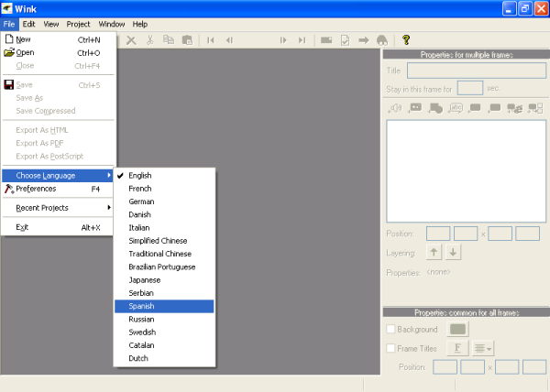Open the Frame Titles alignment dropdown
Screen dimensions: 550x392
[483, 348]
